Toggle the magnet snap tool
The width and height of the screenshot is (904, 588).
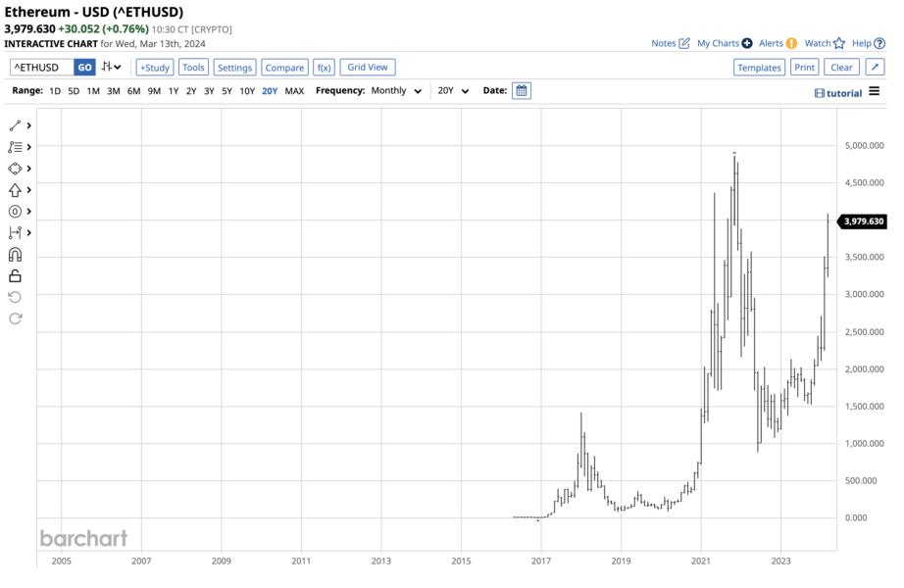14,255
